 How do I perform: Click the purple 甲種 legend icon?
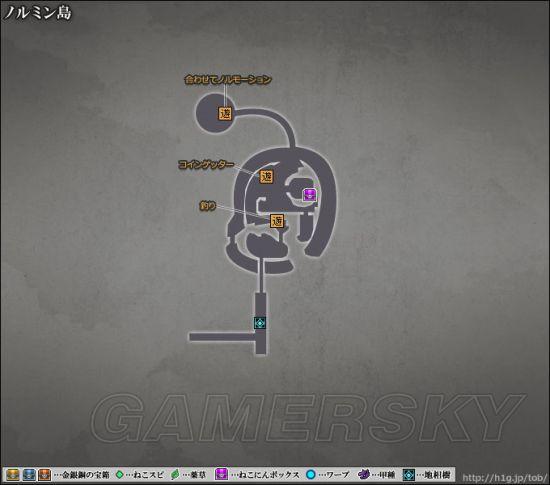(x=364, y=475)
